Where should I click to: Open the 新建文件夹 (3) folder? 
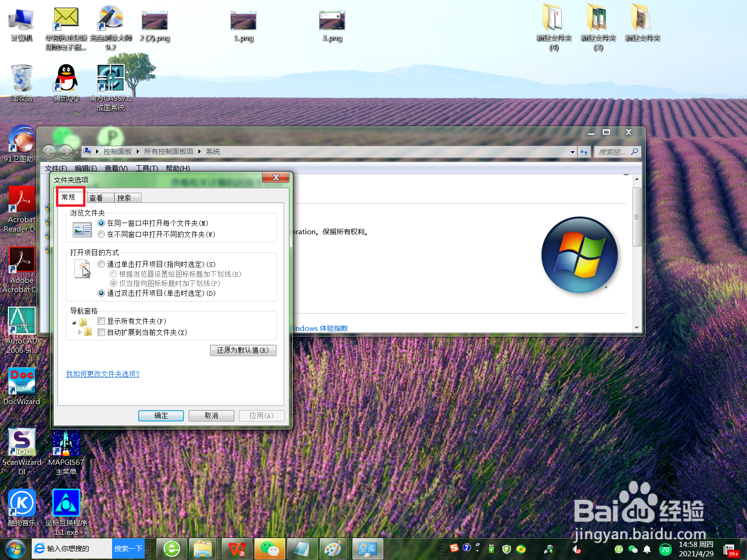(598, 27)
